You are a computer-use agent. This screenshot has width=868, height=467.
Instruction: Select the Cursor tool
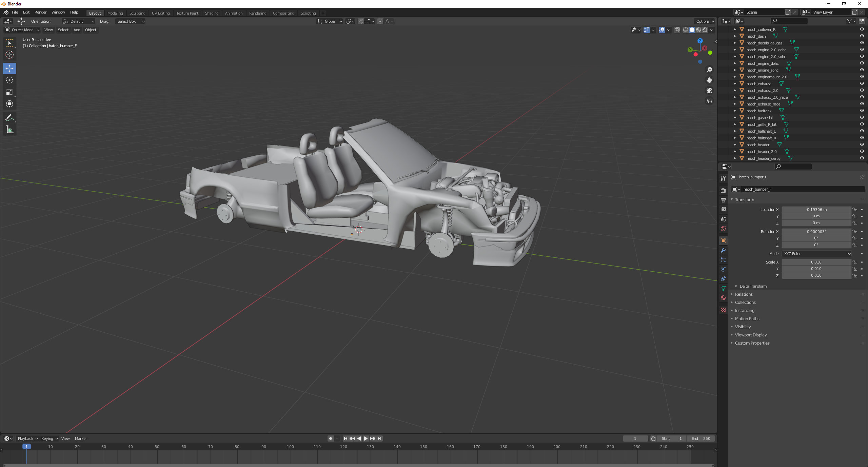coord(9,55)
